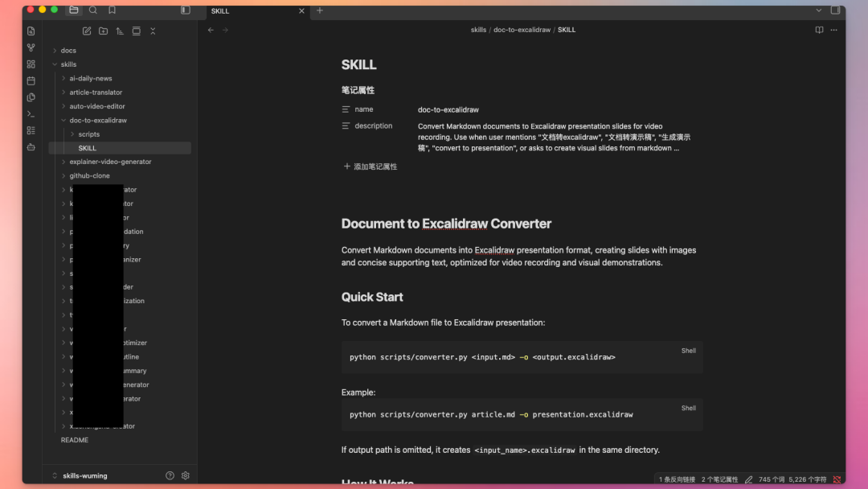Screen dimensions: 868x489
Task: Select the SKILL tab
Action: coord(256,11)
